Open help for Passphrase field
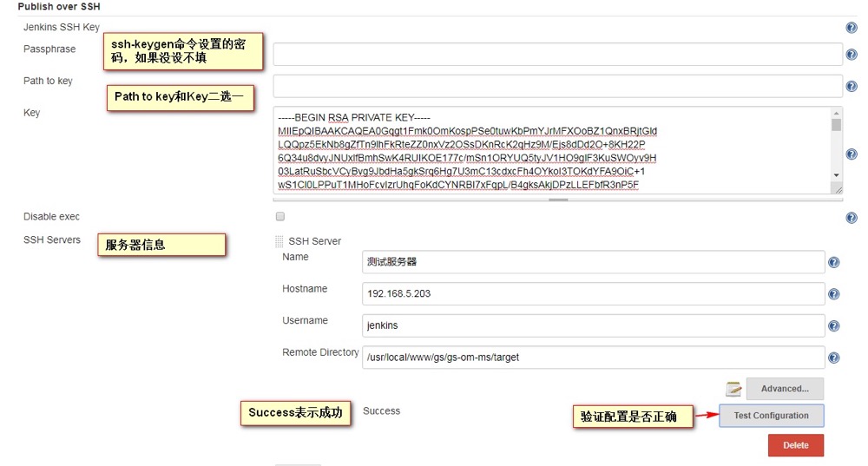Image resolution: width=868 pixels, height=466 pixels. (852, 55)
